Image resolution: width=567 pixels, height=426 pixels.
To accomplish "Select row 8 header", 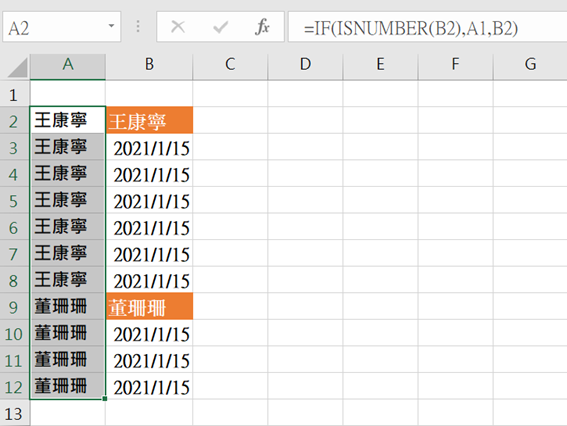I will pos(14,280).
